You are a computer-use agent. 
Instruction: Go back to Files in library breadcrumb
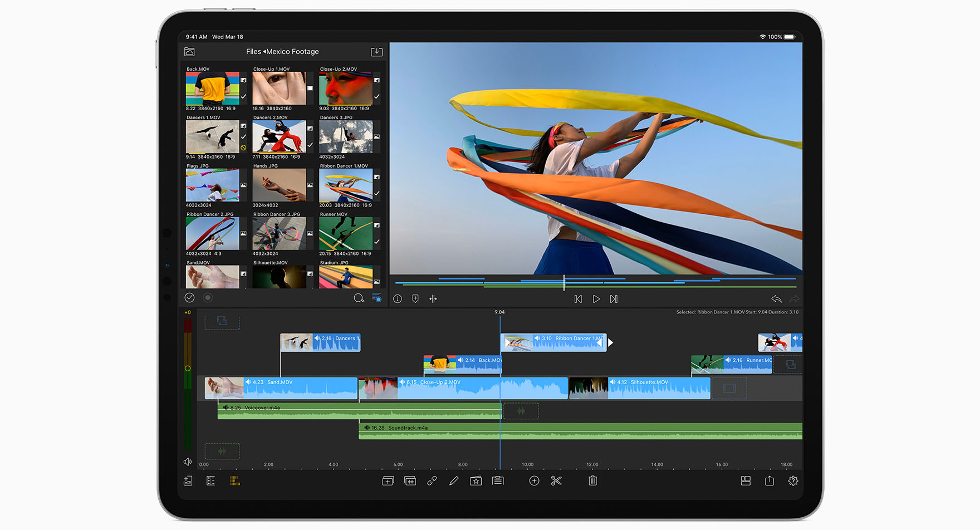[253, 52]
